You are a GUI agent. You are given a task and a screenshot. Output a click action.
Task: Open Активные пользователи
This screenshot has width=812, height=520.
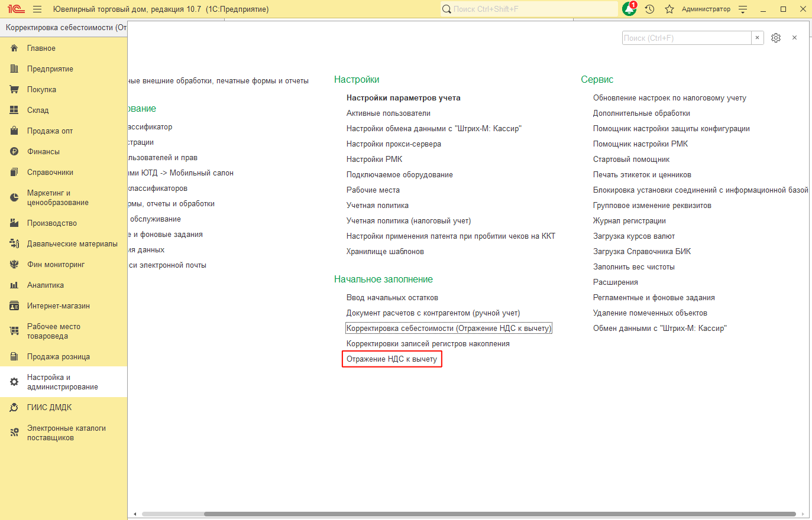point(389,113)
